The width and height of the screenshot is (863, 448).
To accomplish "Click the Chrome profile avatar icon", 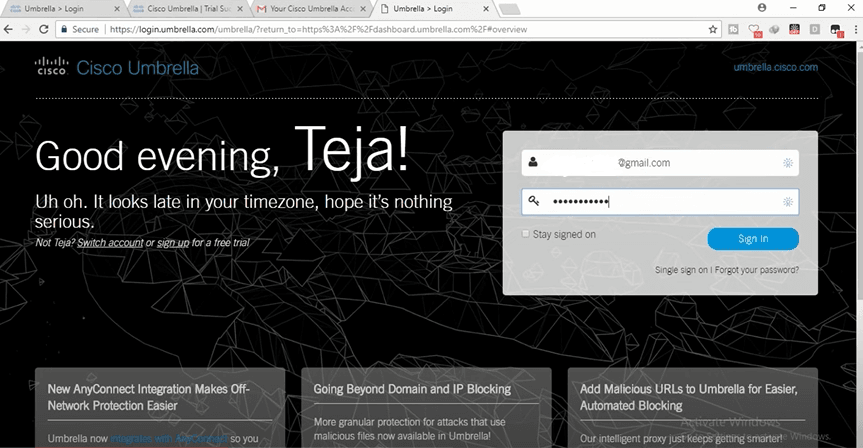I will coord(762,8).
